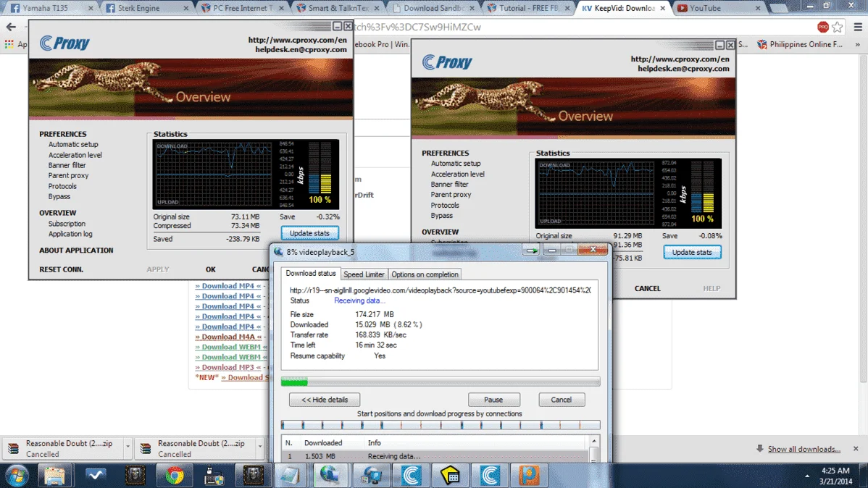
Task: Open the Options on completion tab
Action: [425, 274]
